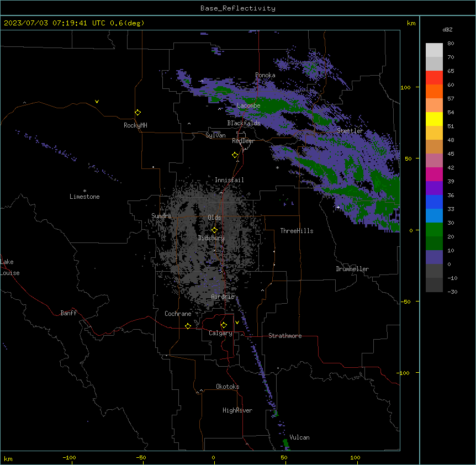Click the yellow V marker east of Calgary
Screen dimensions: 476x465
point(237,323)
